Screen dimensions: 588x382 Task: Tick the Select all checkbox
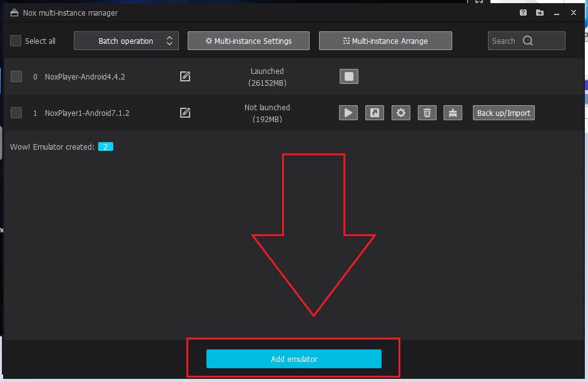(x=16, y=41)
